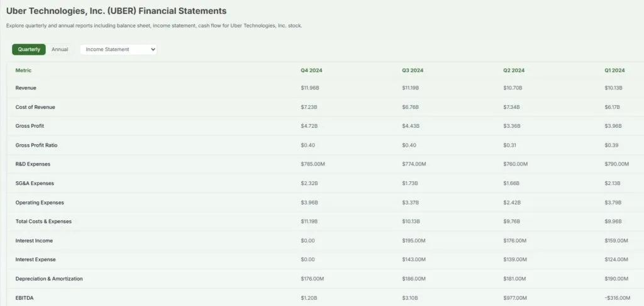Viewport: 644px width, 306px height.
Task: Select the EBITDA row label
Action: 25,297
